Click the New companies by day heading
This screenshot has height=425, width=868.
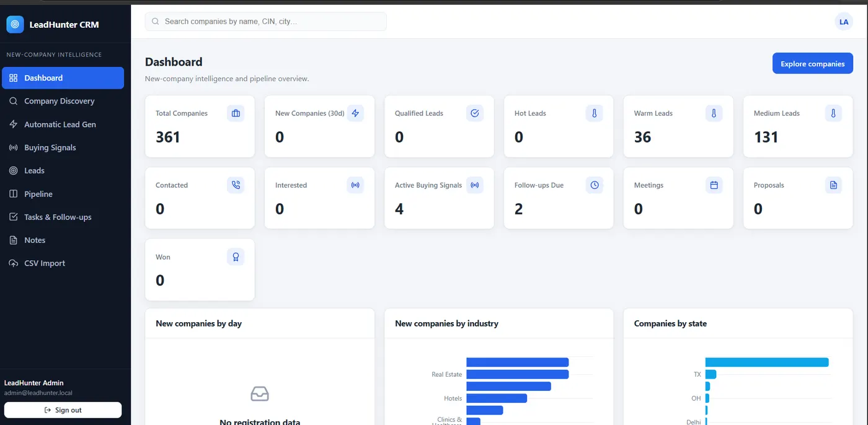coord(198,323)
